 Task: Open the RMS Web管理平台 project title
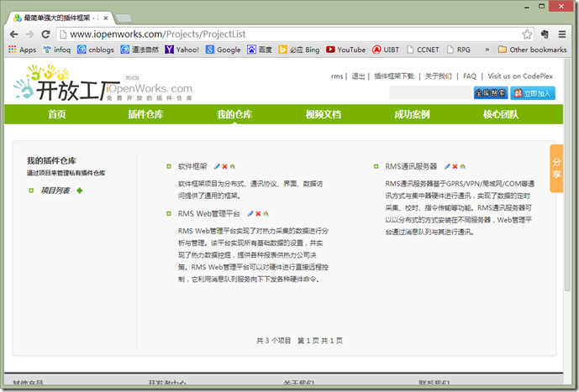[209, 214]
